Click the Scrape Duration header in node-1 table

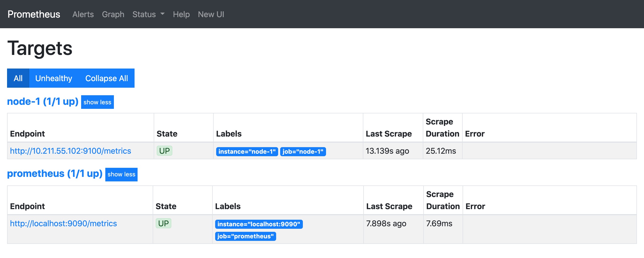442,127
